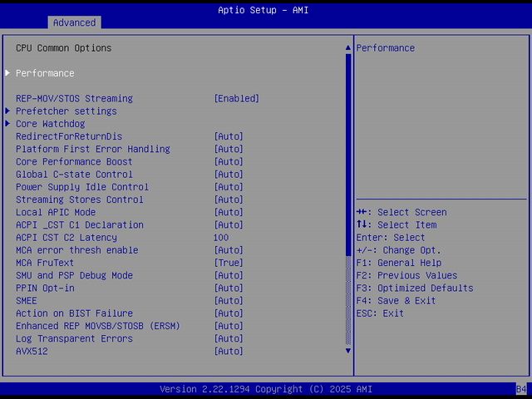Viewport: 532px width, 399px height.
Task: Select Streaming Stores Control option
Action: point(80,199)
